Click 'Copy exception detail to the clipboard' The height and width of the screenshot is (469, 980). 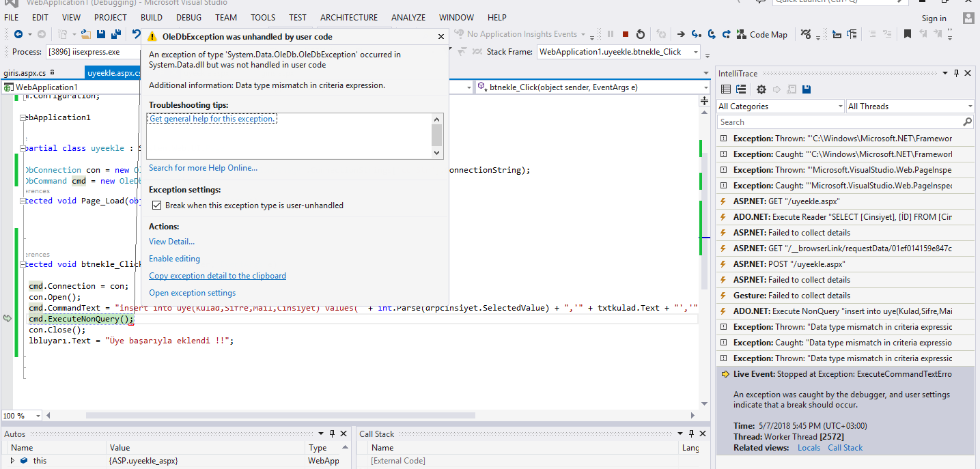pyautogui.click(x=218, y=276)
